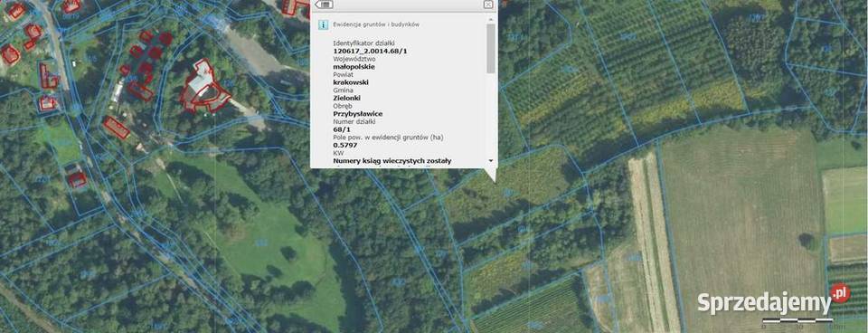Click the map scale bar
Image resolution: width=868 pixels, height=333 pixels.
pos(797,319)
